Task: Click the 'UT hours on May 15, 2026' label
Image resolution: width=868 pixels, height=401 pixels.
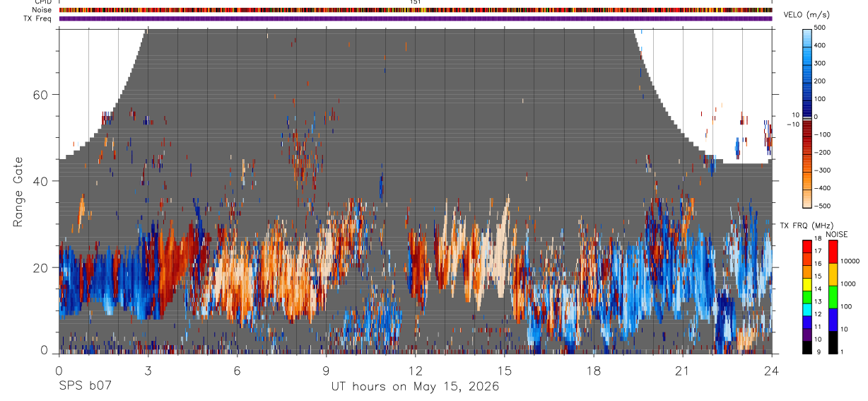Action: click(x=416, y=387)
